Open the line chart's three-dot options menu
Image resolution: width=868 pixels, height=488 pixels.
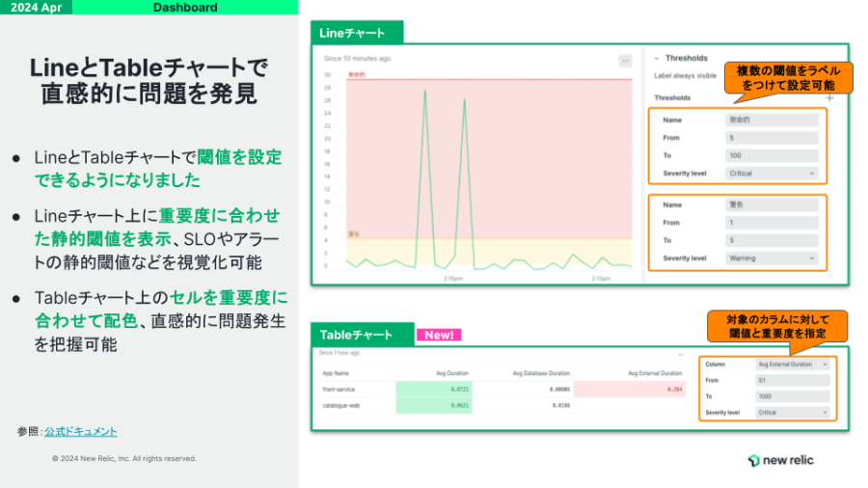[x=625, y=60]
